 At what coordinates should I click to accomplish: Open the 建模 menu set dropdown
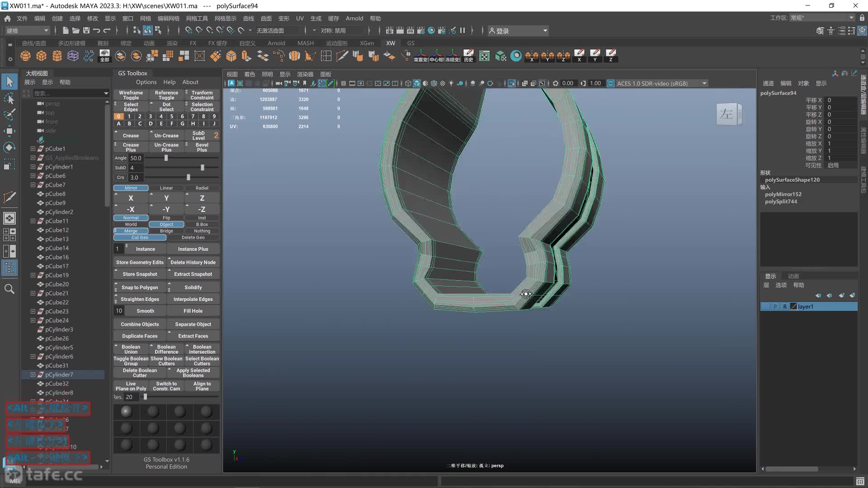27,31
